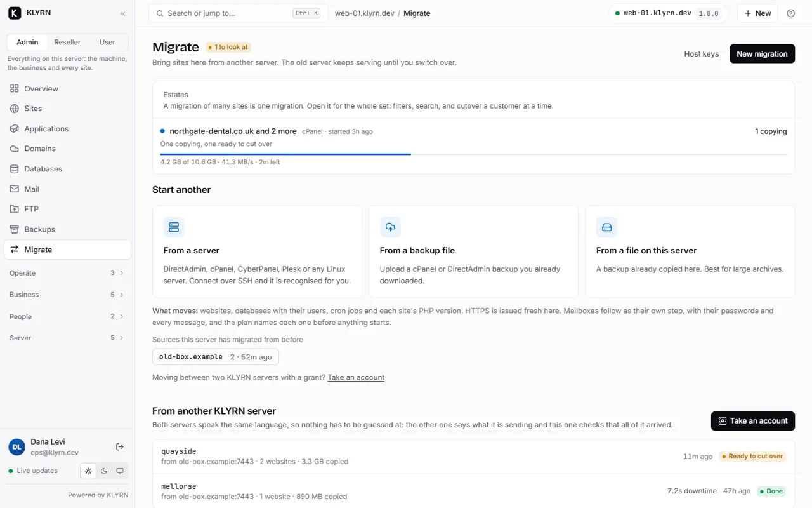The height and width of the screenshot is (508, 812).
Task: Click the drive icon on From a file on this server
Action: [606, 227]
